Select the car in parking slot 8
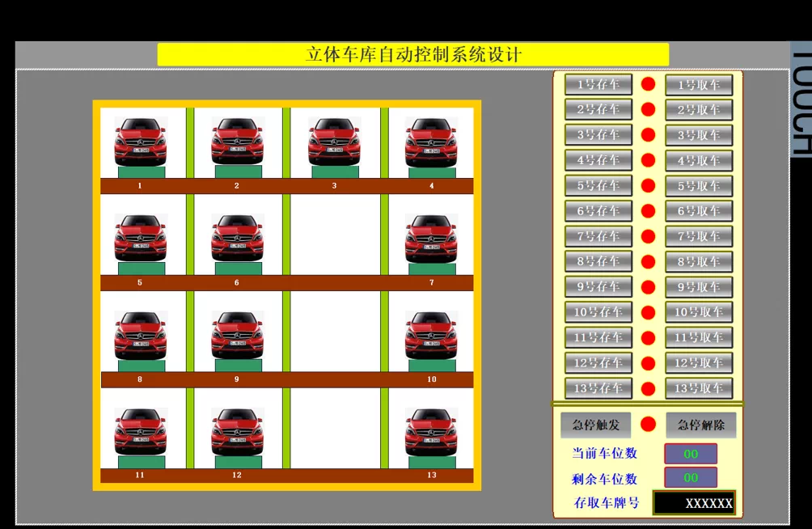 141,335
